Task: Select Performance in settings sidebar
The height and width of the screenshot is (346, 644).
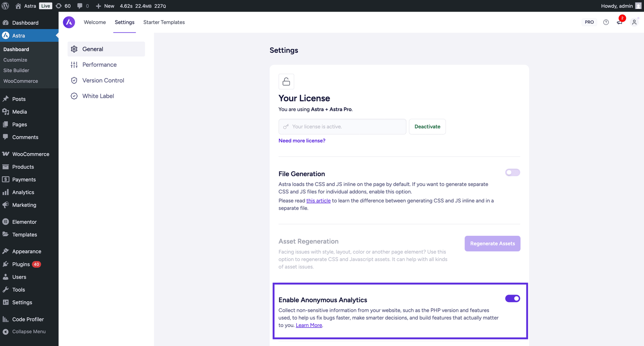Action: (99, 65)
